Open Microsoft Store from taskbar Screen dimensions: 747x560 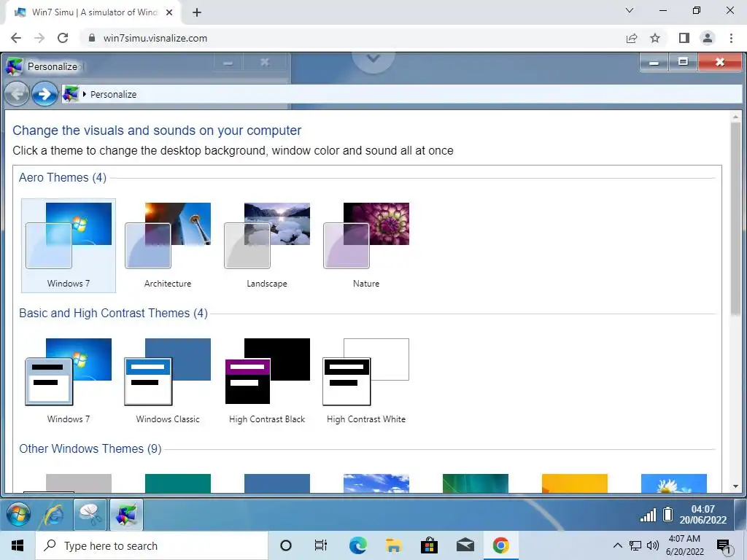click(429, 545)
